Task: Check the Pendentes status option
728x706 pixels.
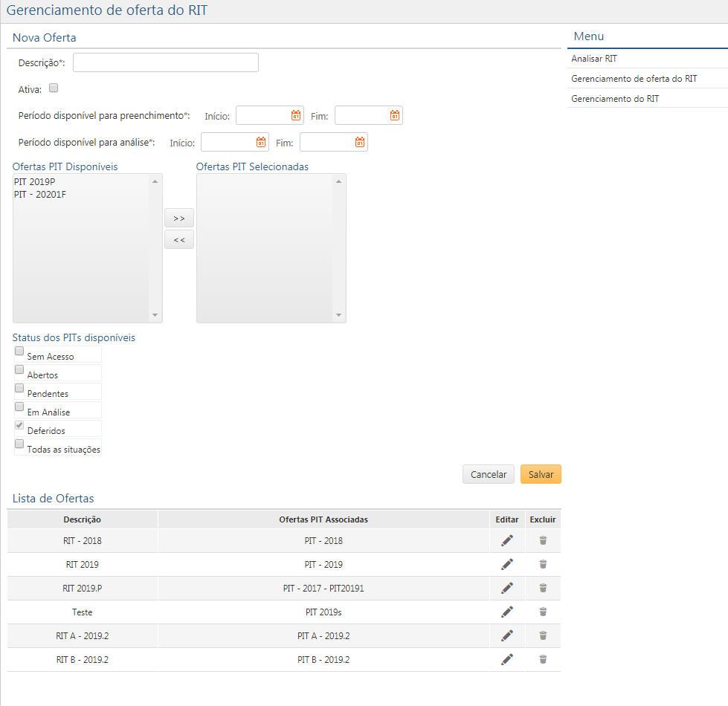Action: [x=20, y=389]
